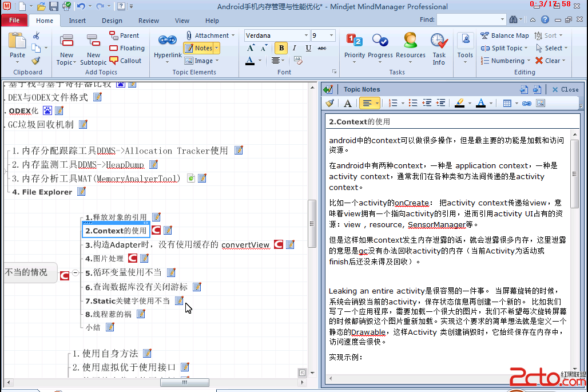Click the Save icon in quick access toolbar
The width and height of the screenshot is (588, 392).
click(54, 6)
